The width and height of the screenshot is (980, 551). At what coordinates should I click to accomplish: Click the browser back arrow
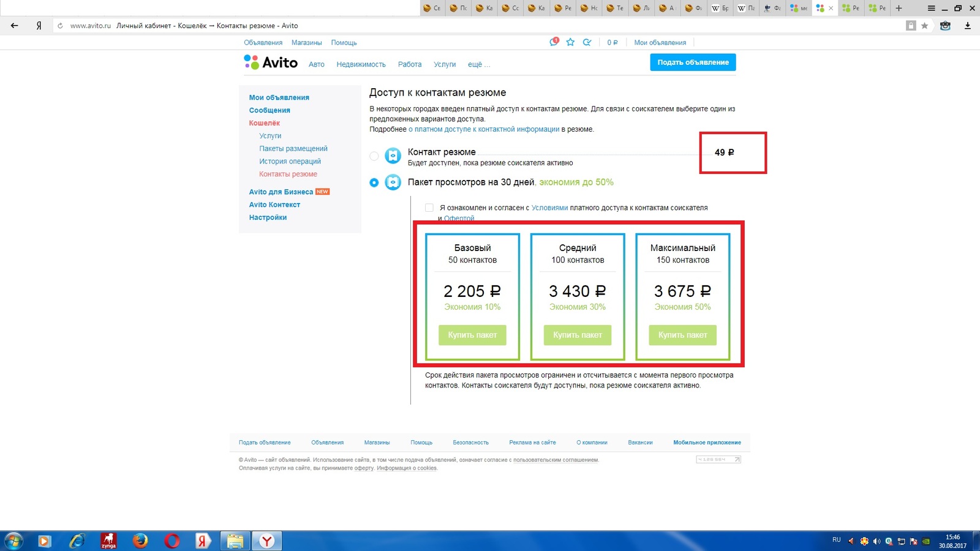pyautogui.click(x=15, y=26)
